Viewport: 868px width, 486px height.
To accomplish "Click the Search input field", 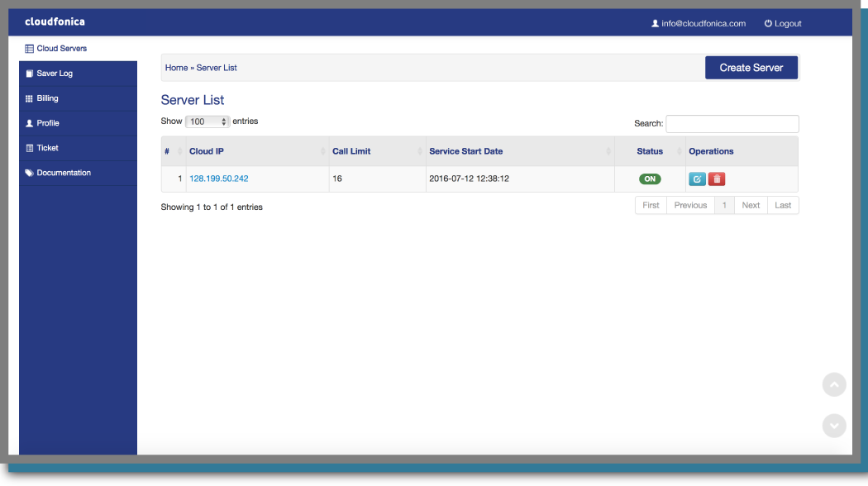I will 732,124.
